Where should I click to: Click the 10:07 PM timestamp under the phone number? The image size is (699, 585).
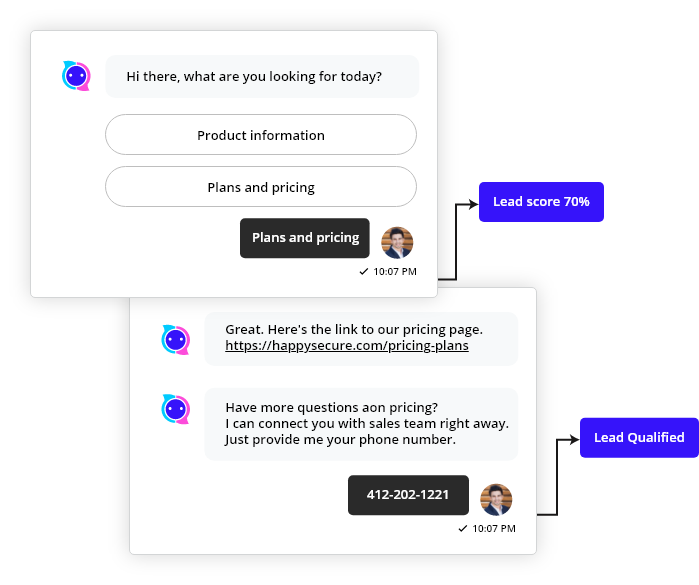click(494, 528)
